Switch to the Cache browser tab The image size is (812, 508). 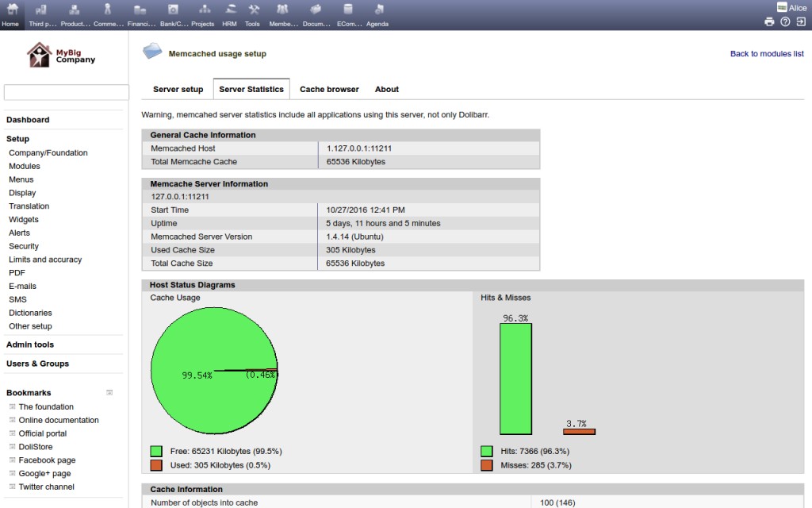pyautogui.click(x=329, y=89)
